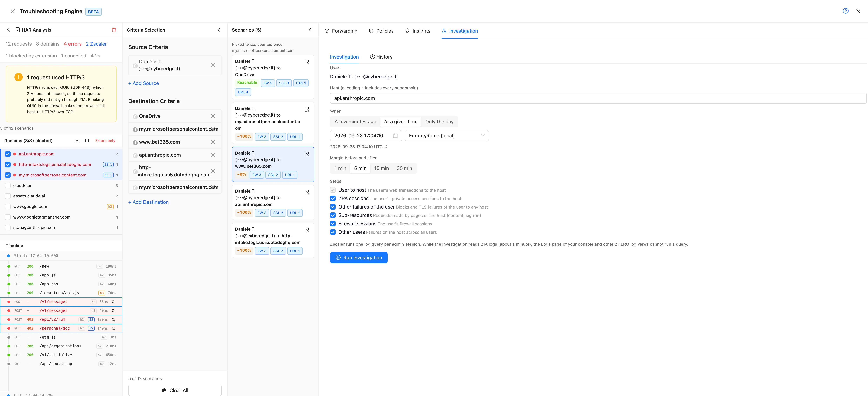Deselect all domains icon
The image size is (868, 396).
pyautogui.click(x=87, y=141)
